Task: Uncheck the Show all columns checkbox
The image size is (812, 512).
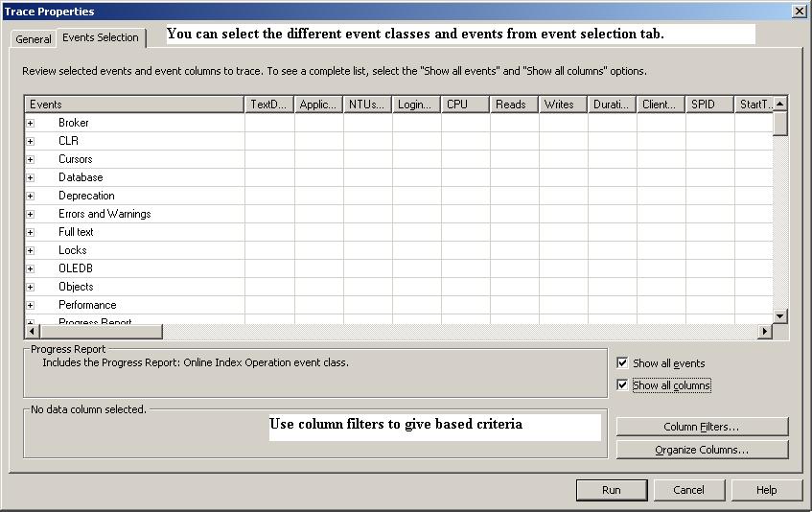Action: (623, 385)
